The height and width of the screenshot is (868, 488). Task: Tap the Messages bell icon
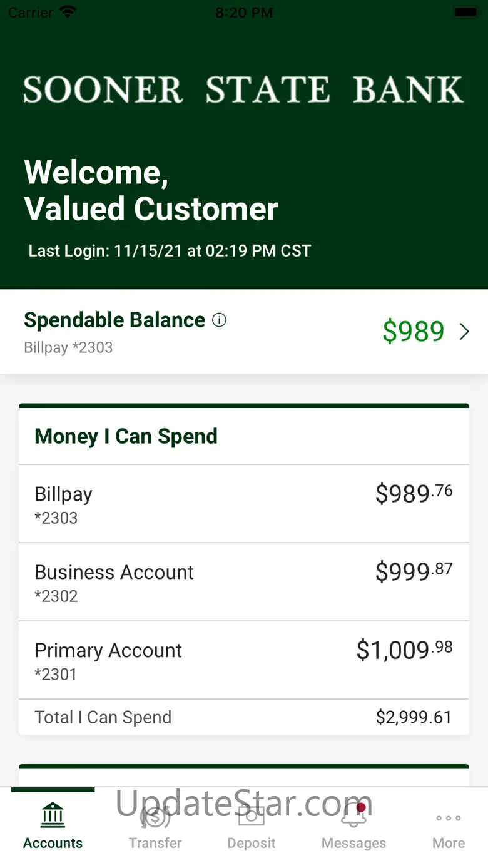coord(353,816)
